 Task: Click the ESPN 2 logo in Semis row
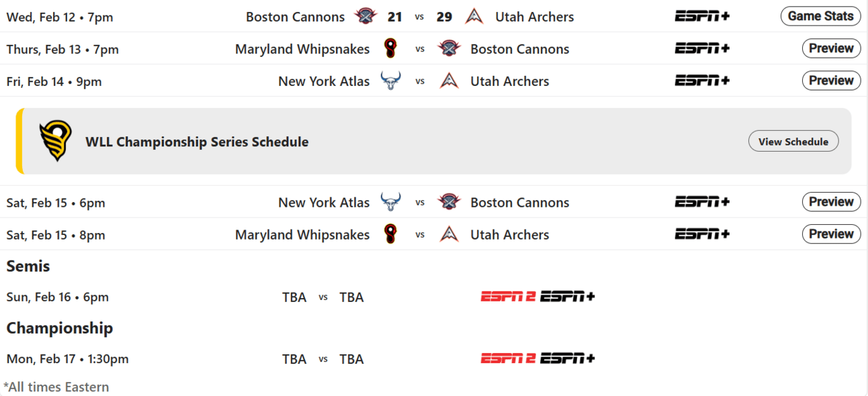pos(508,297)
